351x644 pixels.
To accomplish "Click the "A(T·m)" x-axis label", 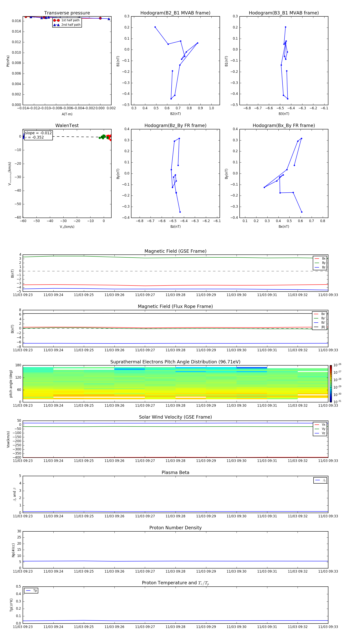I will click(x=67, y=114).
